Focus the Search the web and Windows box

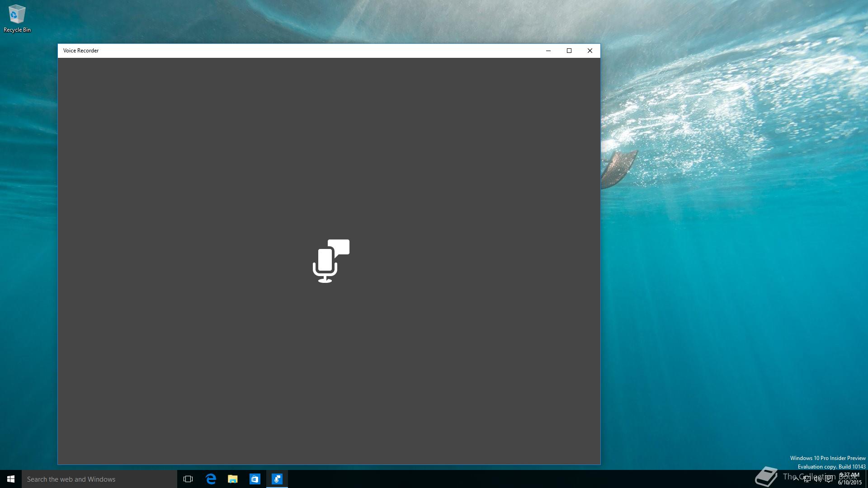tap(99, 479)
